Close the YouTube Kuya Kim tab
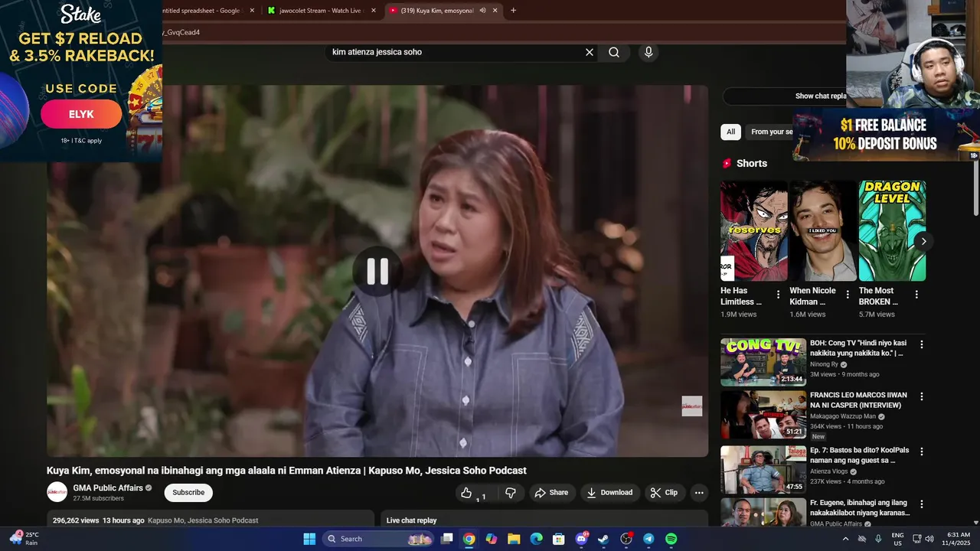This screenshot has height=551, width=980. click(495, 10)
